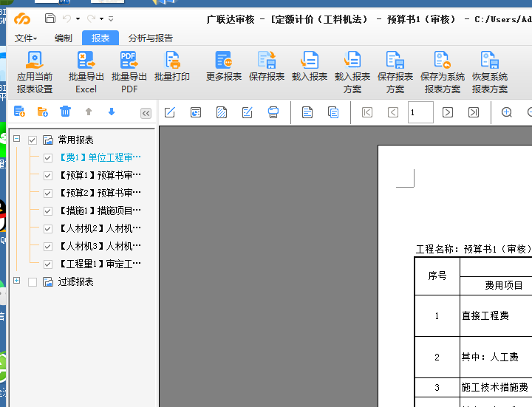
Task: Click new report icon in left panel
Action: tap(19, 112)
